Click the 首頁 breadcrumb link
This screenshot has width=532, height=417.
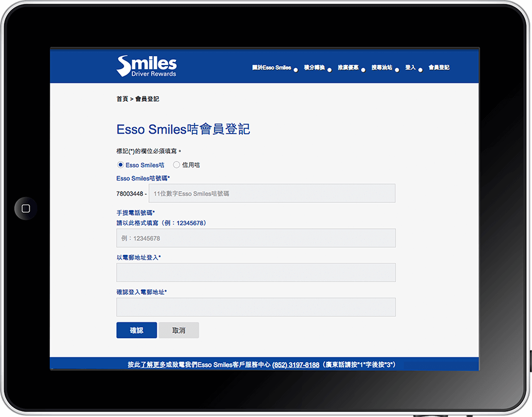[x=122, y=99]
